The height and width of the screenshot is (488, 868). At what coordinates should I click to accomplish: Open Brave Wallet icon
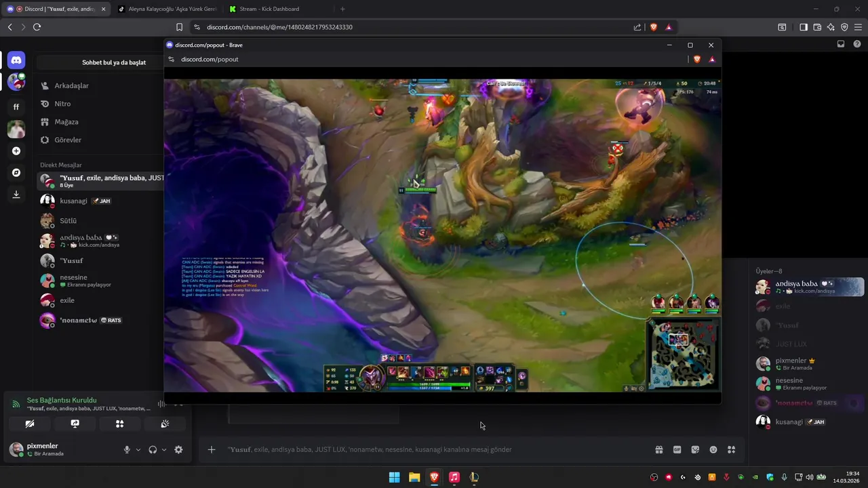817,27
